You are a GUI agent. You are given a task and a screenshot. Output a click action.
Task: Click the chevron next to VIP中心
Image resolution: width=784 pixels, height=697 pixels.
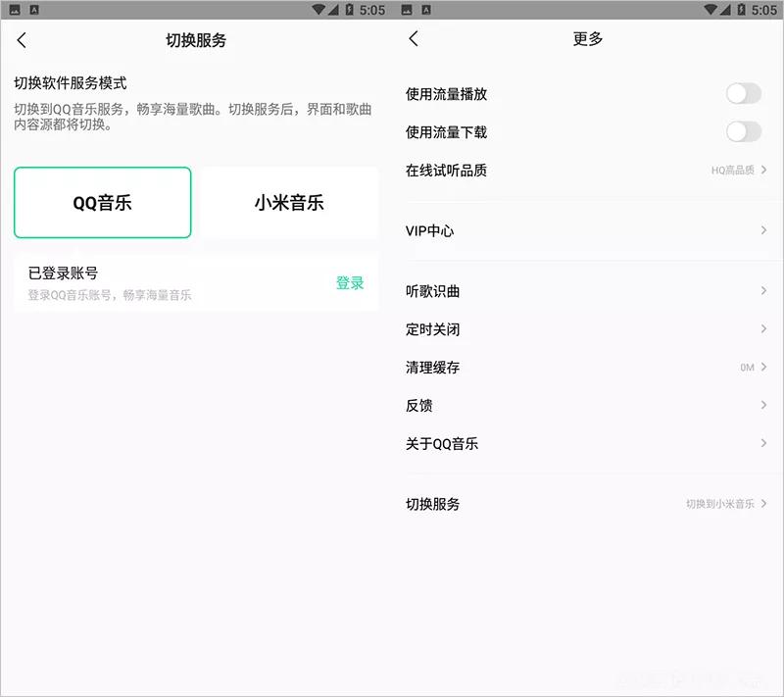point(762,231)
